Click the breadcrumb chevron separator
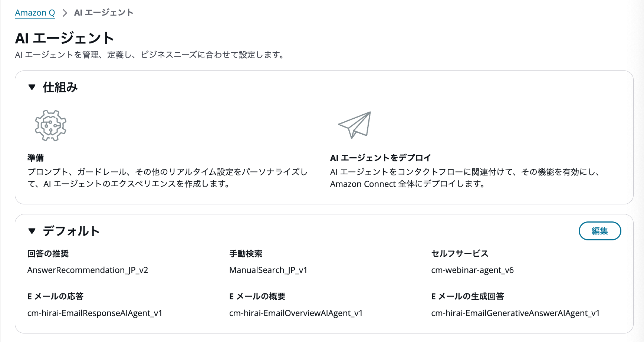The image size is (644, 342). 65,13
